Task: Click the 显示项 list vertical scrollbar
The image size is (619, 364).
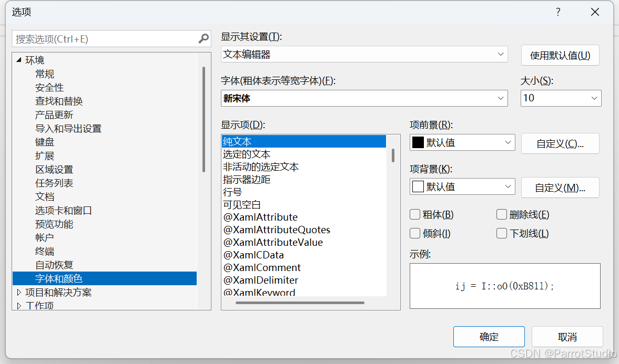Action: click(x=393, y=155)
